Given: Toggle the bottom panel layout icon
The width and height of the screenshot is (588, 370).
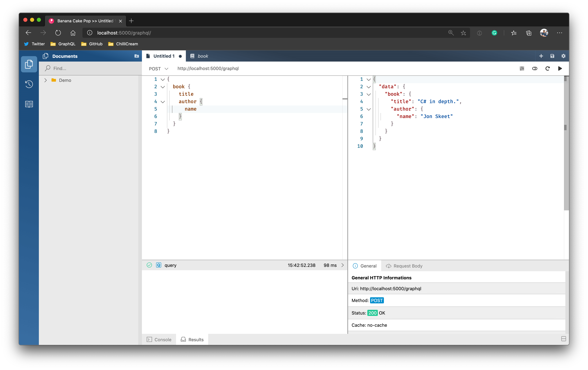Looking at the screenshot, I should [x=563, y=339].
